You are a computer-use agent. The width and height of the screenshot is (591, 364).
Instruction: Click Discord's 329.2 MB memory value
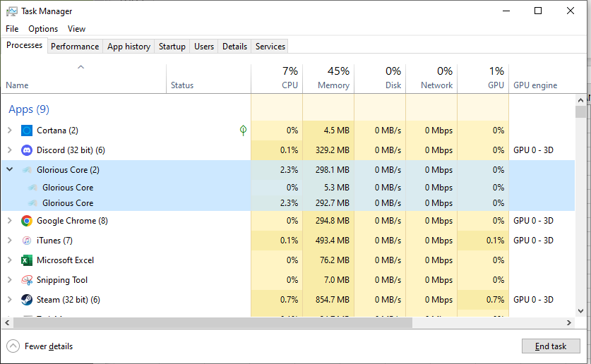333,150
